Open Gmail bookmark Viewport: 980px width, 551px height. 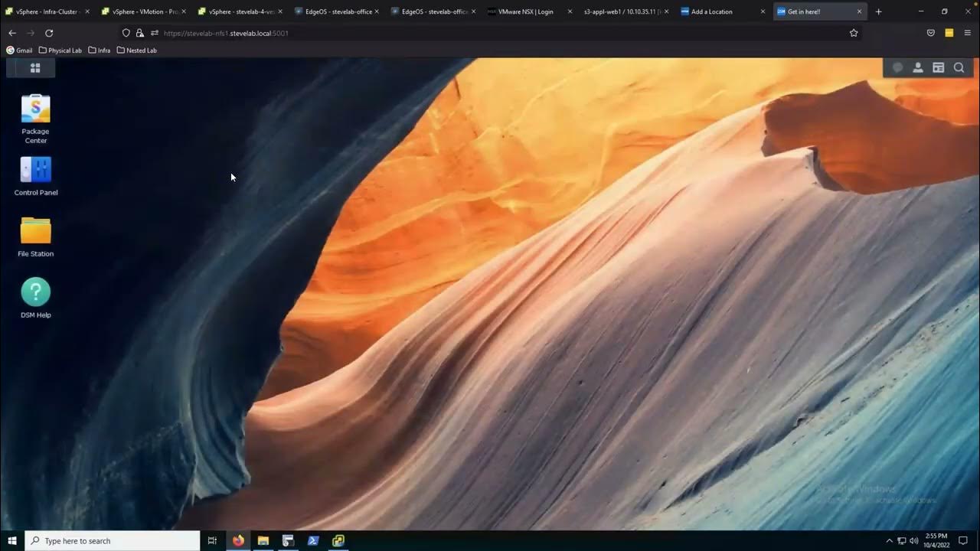click(20, 51)
